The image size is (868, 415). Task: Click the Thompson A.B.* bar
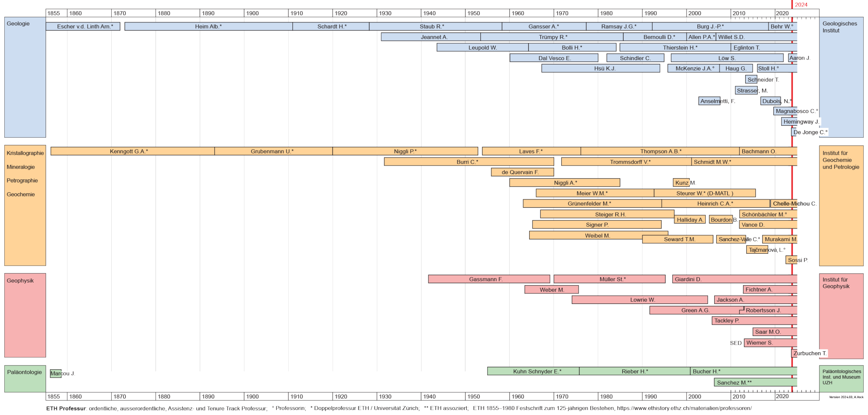click(x=660, y=151)
